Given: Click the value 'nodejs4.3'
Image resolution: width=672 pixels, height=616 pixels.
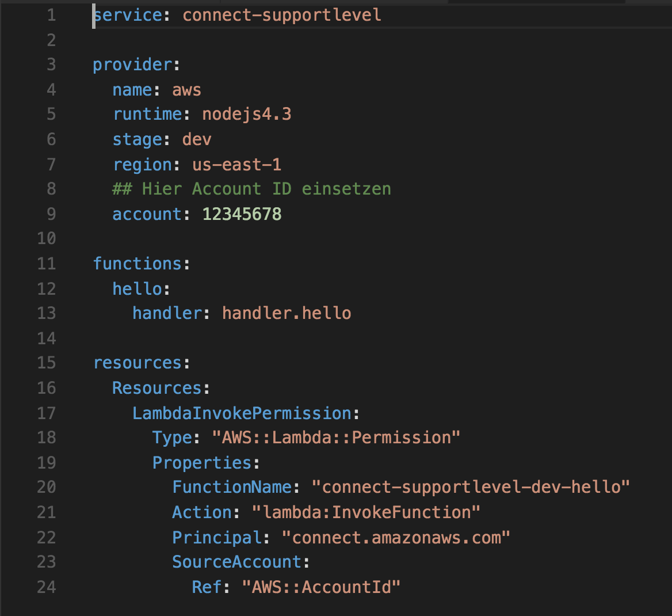Looking at the screenshot, I should tap(247, 115).
